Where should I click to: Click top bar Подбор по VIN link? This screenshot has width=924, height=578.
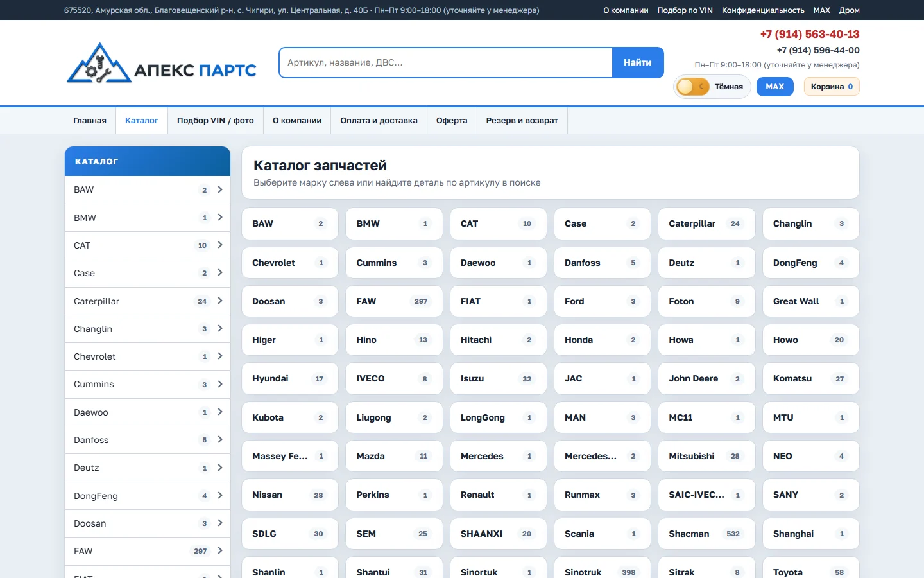point(685,10)
